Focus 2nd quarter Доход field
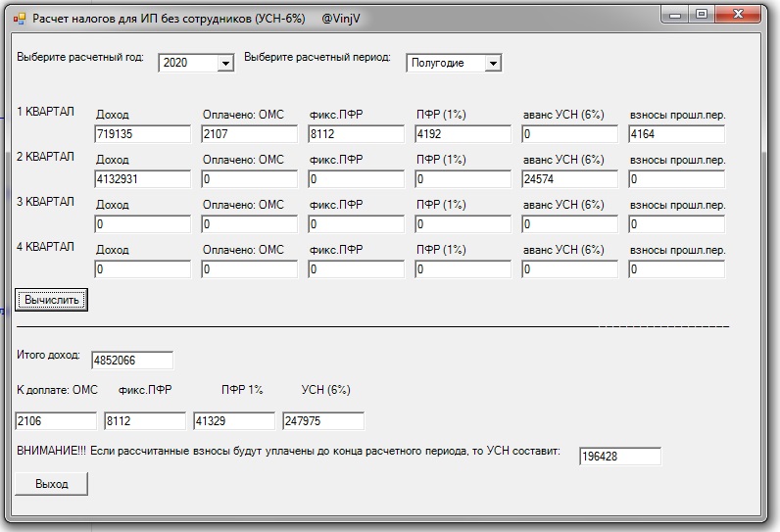 (x=143, y=179)
